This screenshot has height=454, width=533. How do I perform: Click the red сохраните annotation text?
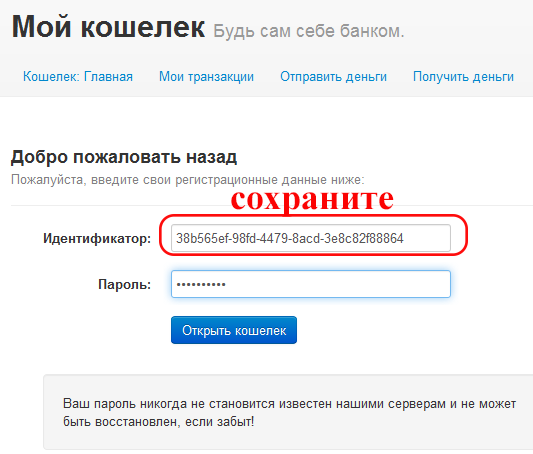coord(312,199)
